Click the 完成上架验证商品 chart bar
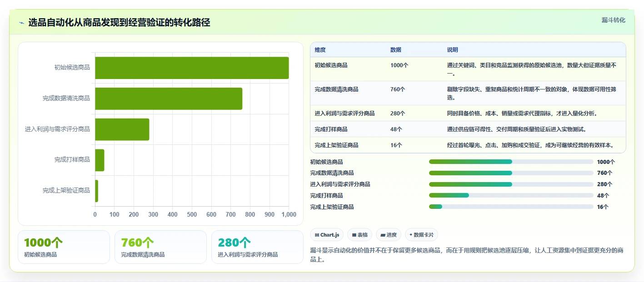This screenshot has height=282, width=644. coord(96,191)
